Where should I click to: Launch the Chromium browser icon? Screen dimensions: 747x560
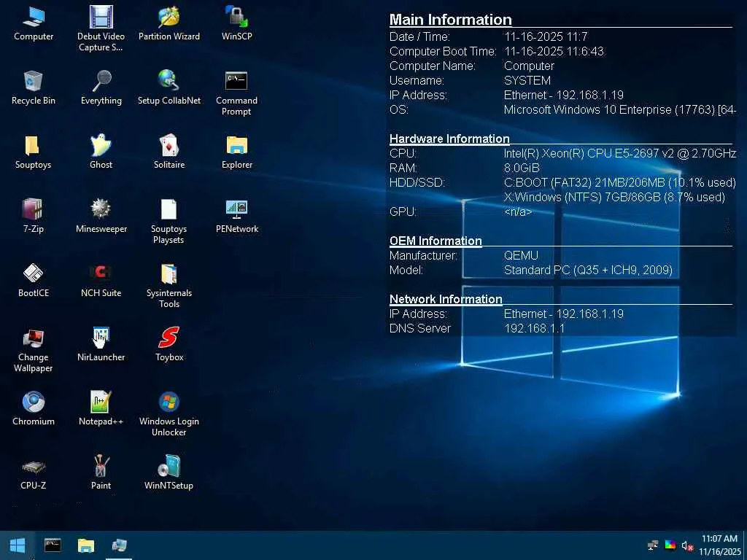34,410
